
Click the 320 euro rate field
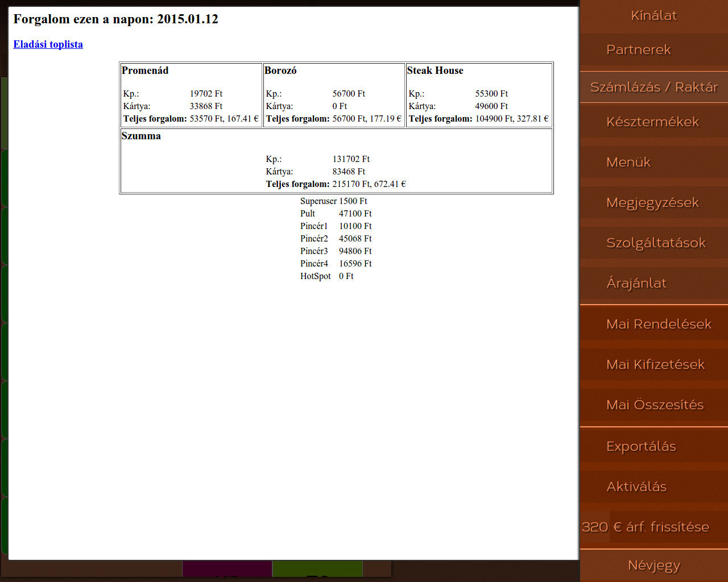click(595, 527)
